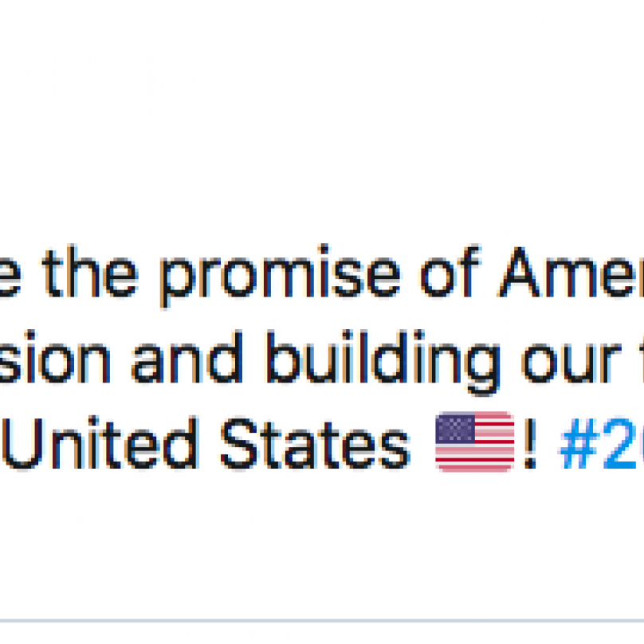Click the word "States" before the flag
The height and width of the screenshot is (644, 644).
[x=316, y=444]
